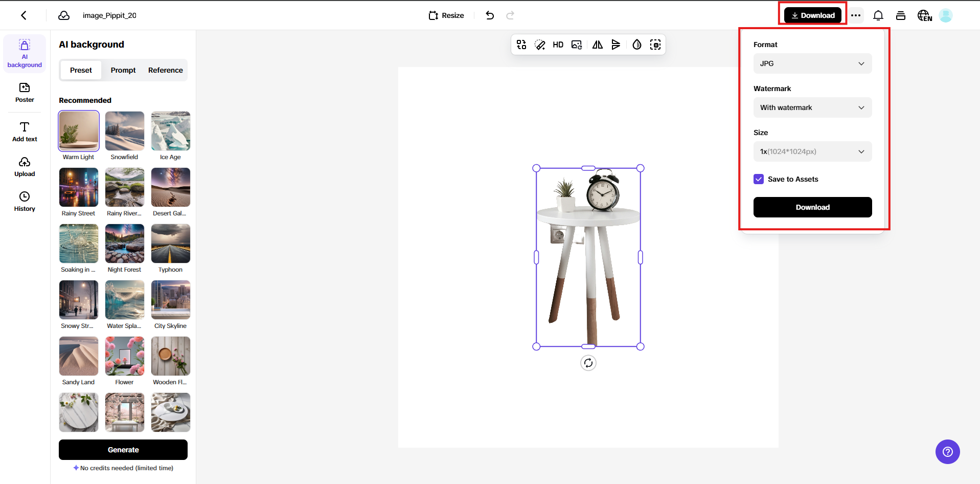This screenshot has height=484, width=980.
Task: Go back using the left arrow
Action: click(x=24, y=15)
